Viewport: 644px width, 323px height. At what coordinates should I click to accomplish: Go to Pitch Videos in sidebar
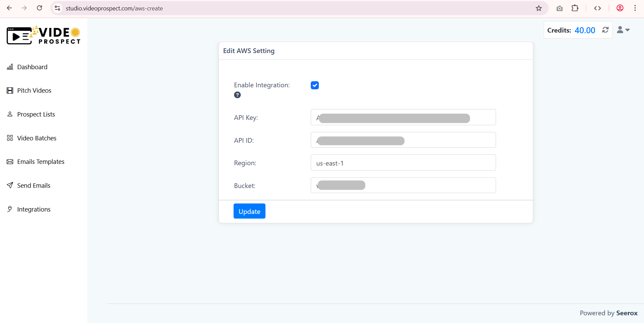34,91
